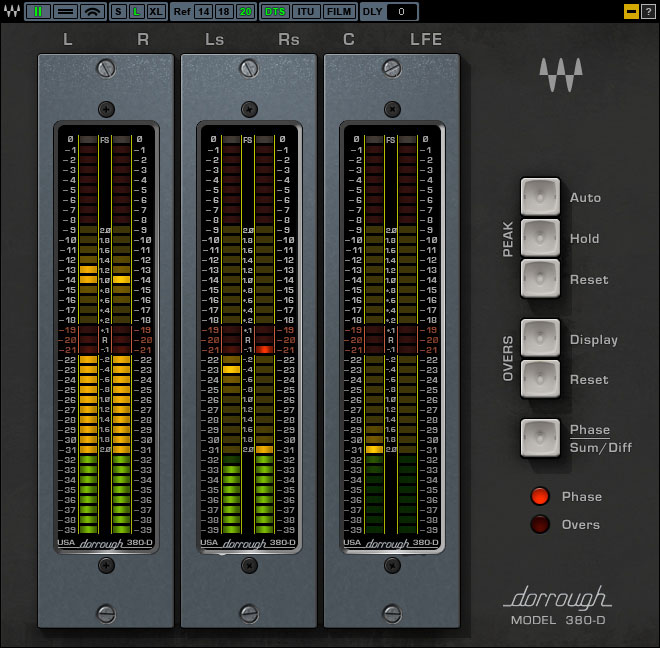Switch to the horizontal meter layout icon
This screenshot has height=648, width=660.
(x=65, y=11)
